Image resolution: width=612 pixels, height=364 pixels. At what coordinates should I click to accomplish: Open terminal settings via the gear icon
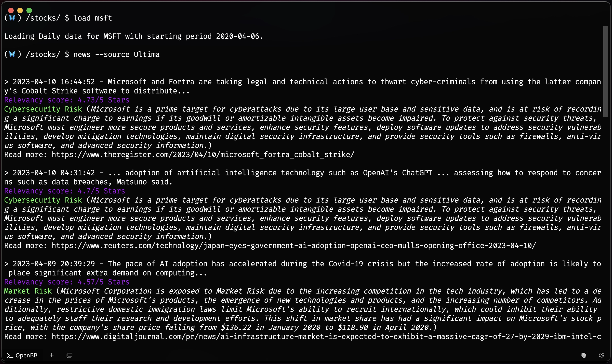602,355
